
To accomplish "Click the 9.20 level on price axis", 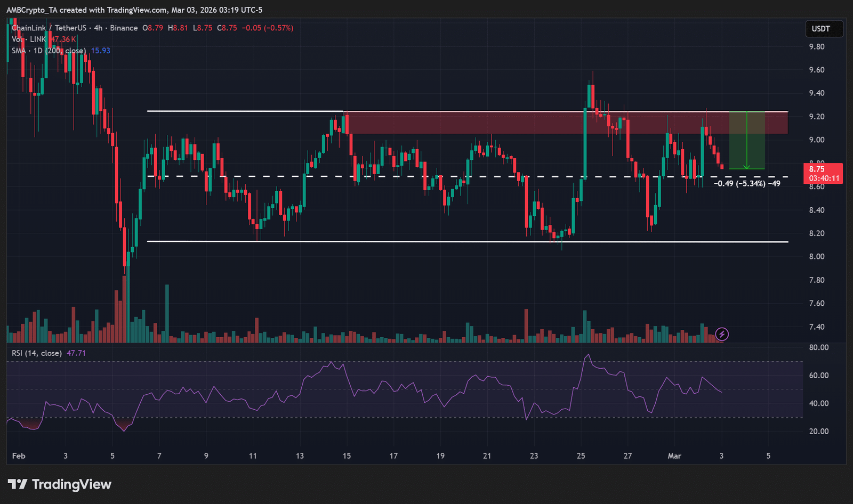I will point(816,117).
